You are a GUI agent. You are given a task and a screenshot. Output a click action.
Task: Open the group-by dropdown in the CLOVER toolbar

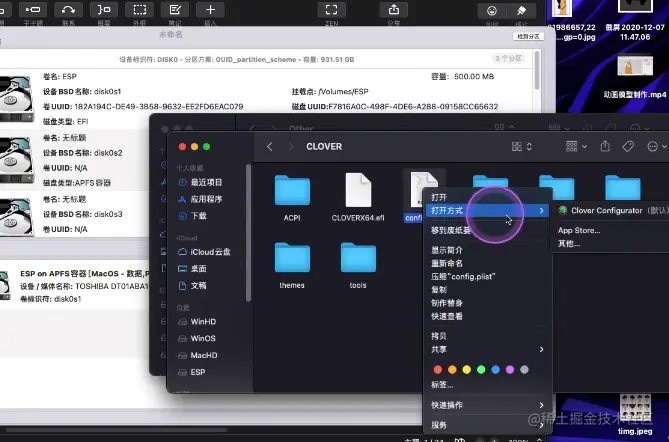pyautogui.click(x=576, y=147)
